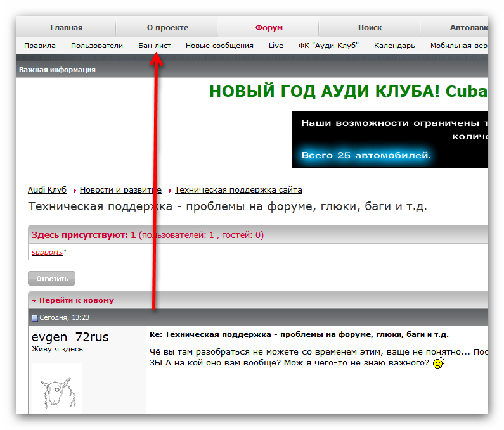The image size is (504, 430).
Task: Click the supports user link
Action: click(47, 252)
